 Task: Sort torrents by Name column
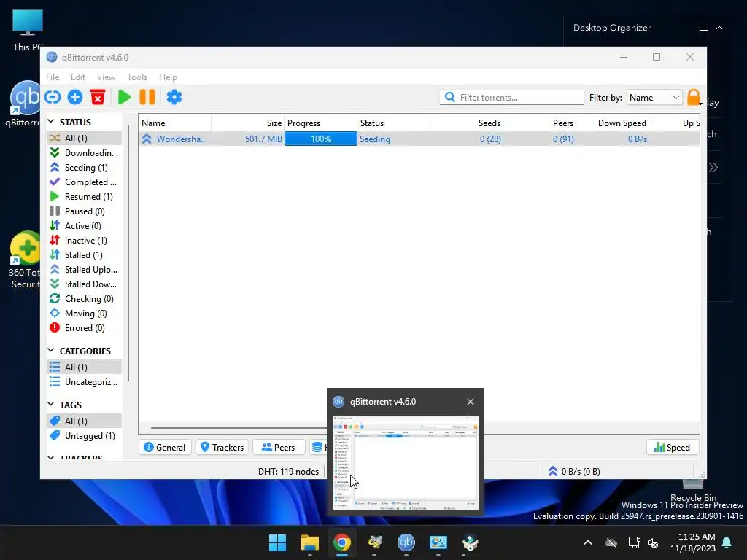pyautogui.click(x=175, y=122)
